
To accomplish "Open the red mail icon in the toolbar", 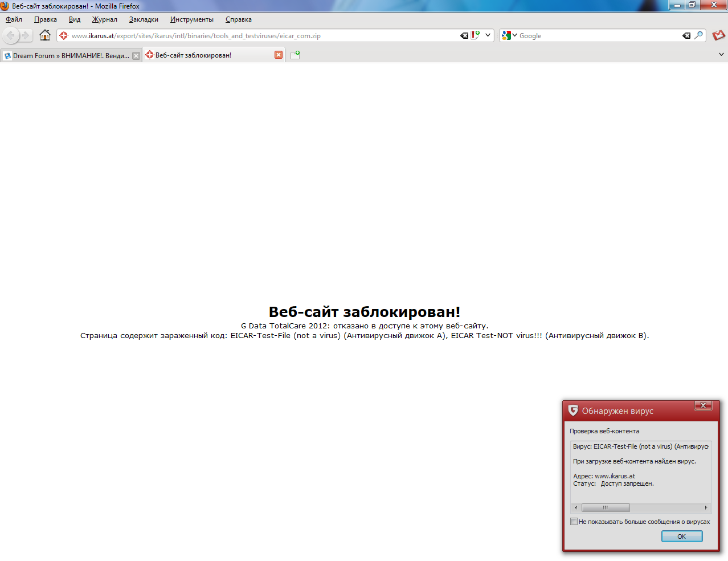I will tap(719, 35).
